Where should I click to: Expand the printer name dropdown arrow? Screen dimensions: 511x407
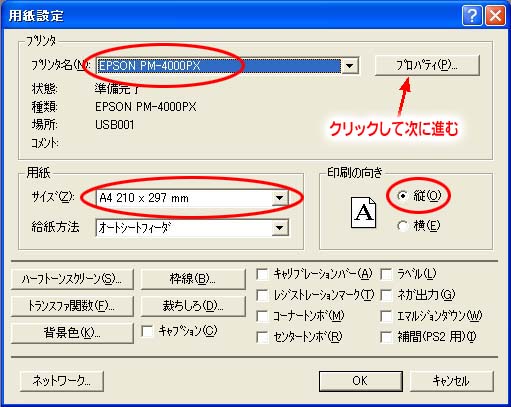pyautogui.click(x=350, y=66)
